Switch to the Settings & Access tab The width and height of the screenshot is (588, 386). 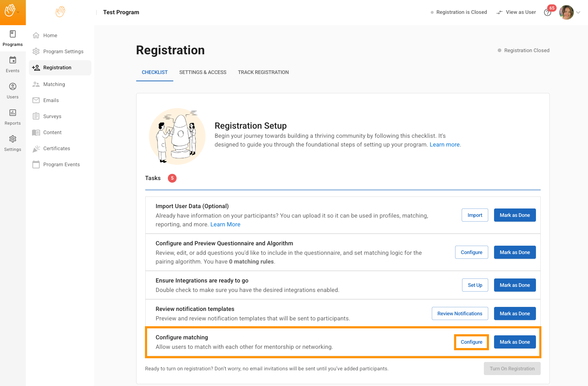[203, 73]
